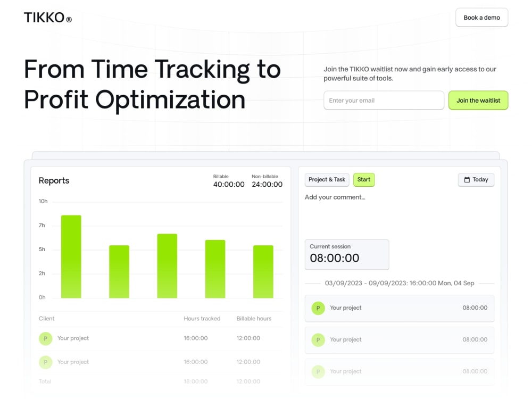Start the timer with Start button
Screen dimensions: 532x399
tap(364, 179)
